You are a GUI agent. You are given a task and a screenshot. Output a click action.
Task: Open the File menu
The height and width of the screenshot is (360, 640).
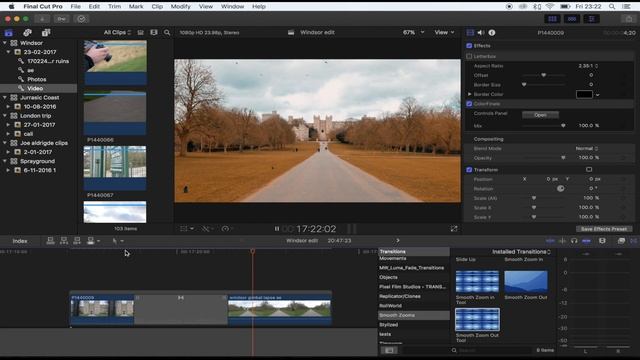[76, 7]
